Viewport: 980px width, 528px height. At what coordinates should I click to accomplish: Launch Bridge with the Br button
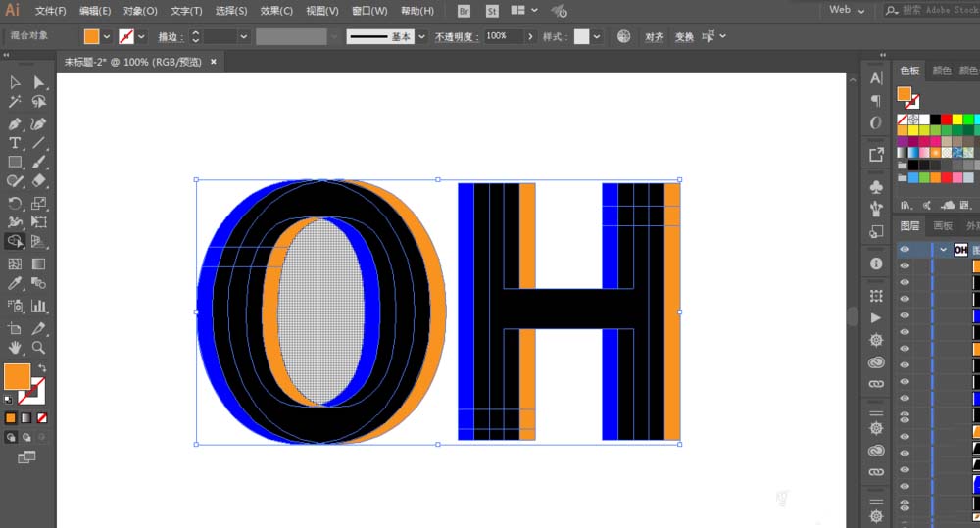[464, 11]
